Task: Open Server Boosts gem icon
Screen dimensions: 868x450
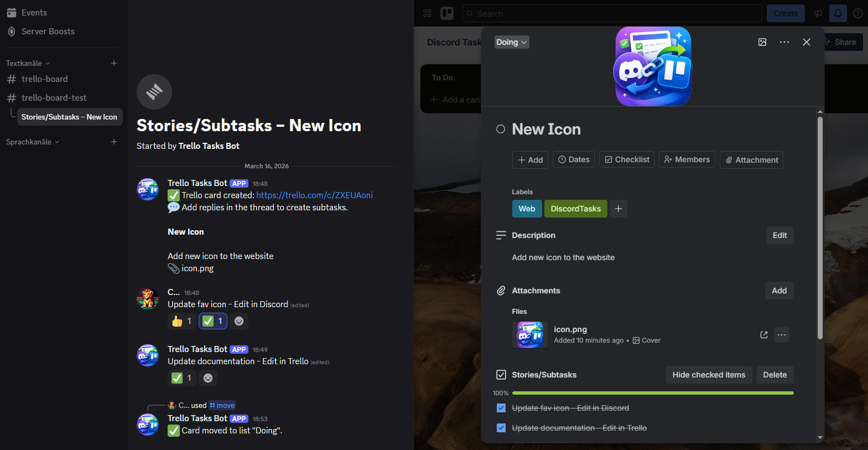Action: click(12, 32)
